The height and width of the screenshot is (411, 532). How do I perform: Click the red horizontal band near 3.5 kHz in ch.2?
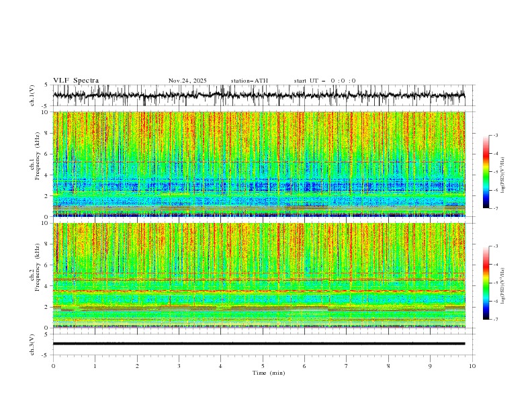[259, 291]
